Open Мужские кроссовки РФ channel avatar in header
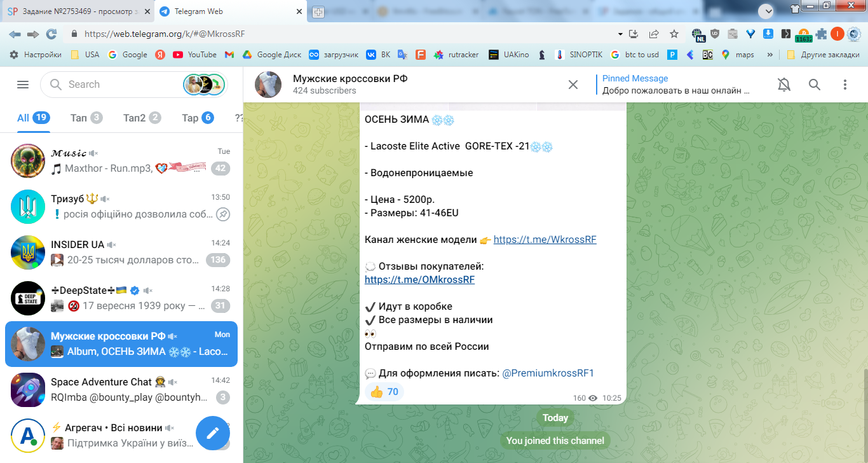The height and width of the screenshot is (463, 868). pyautogui.click(x=268, y=85)
